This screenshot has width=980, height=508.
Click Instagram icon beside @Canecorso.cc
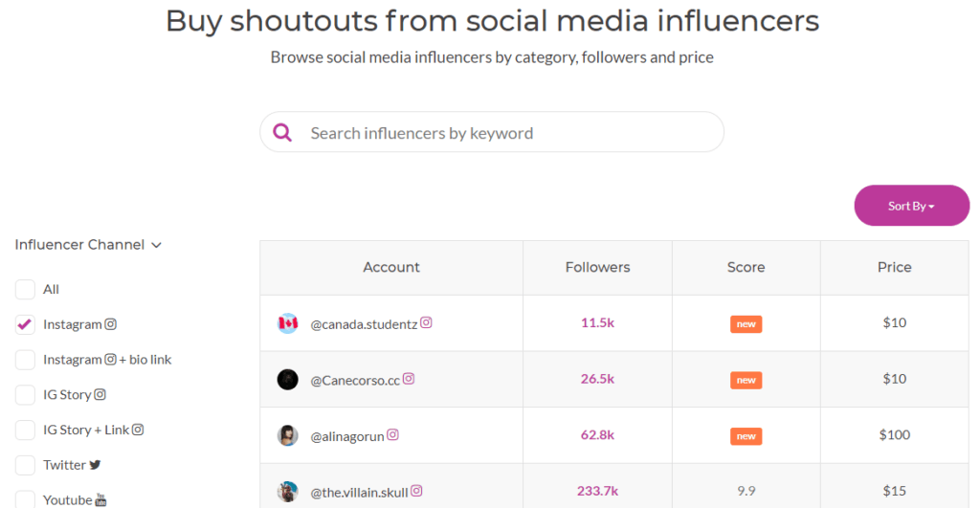(x=409, y=379)
